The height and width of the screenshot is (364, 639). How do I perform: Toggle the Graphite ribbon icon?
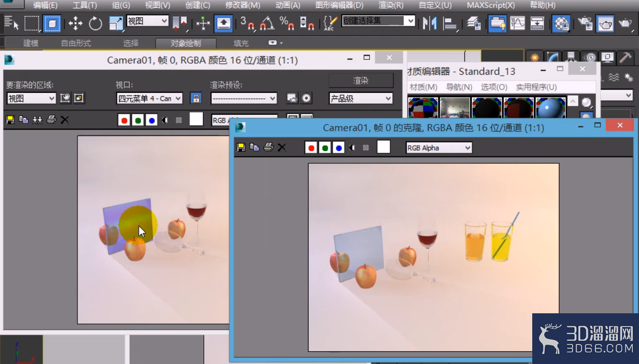pos(497,23)
